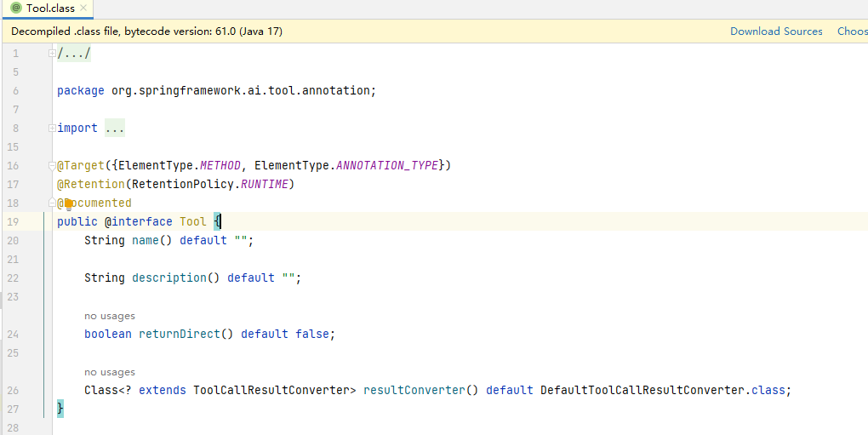Screen dimensions: 868x435
Task: Click the highlighted opening brace after Tool
Action: pos(217,222)
